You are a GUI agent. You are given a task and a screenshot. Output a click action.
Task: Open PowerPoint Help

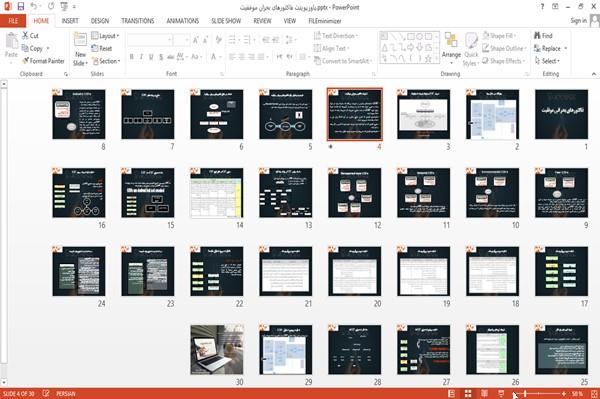pos(542,6)
